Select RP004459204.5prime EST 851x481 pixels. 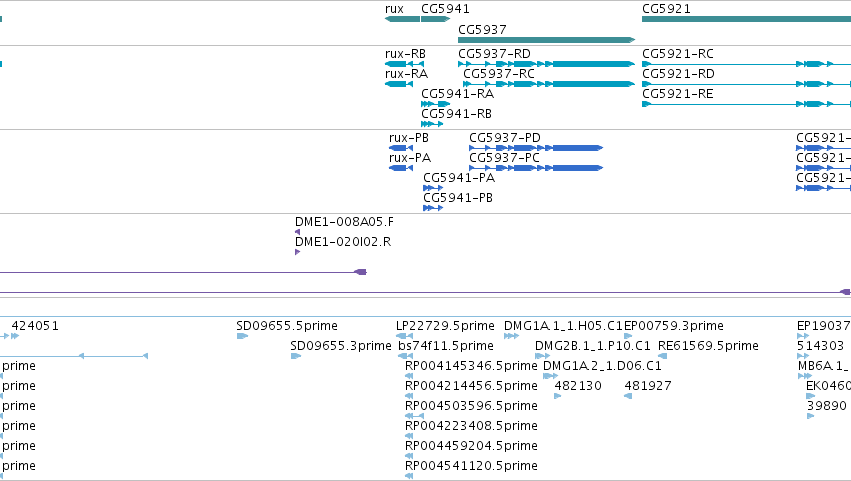click(471, 446)
